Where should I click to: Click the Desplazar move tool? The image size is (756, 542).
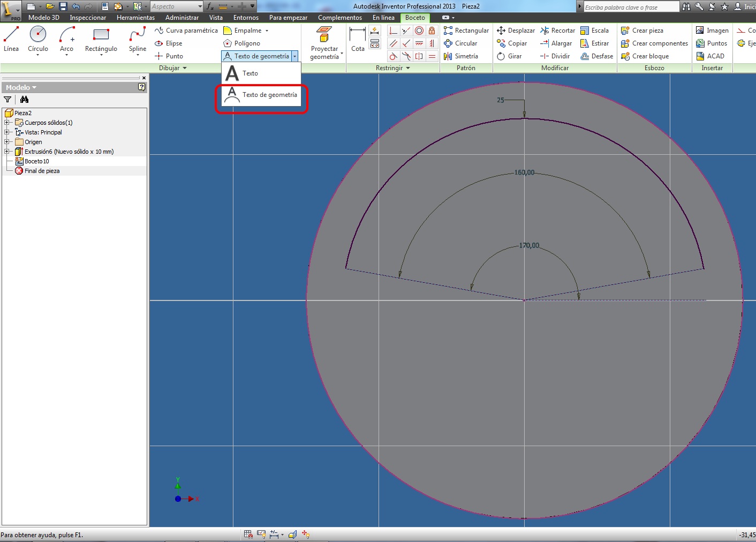coord(516,31)
